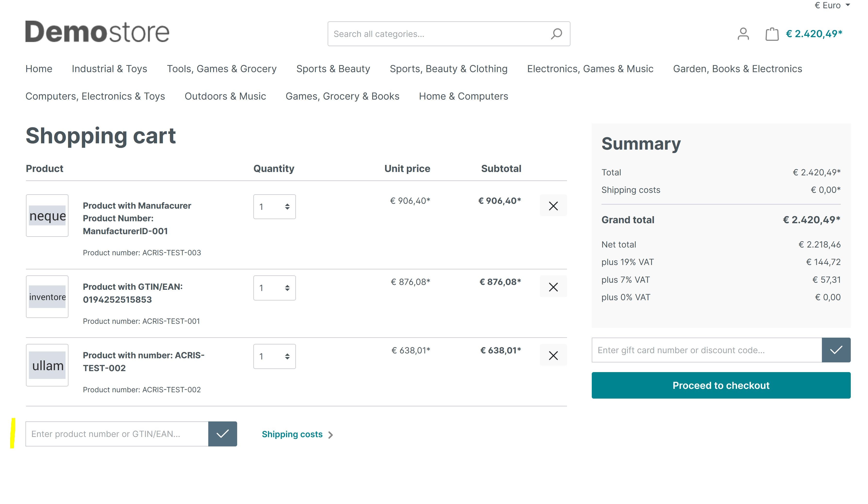868x504 pixels.
Task: Click the Grand total amount € 2.420,49
Action: tap(811, 220)
